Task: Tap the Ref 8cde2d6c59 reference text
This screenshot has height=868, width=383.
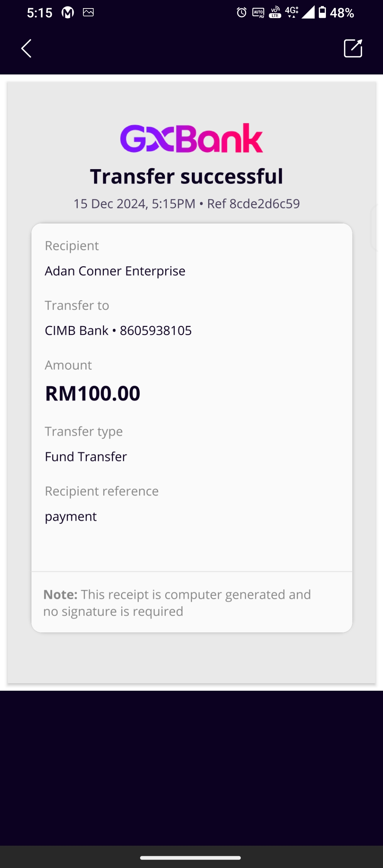Action: pos(253,204)
